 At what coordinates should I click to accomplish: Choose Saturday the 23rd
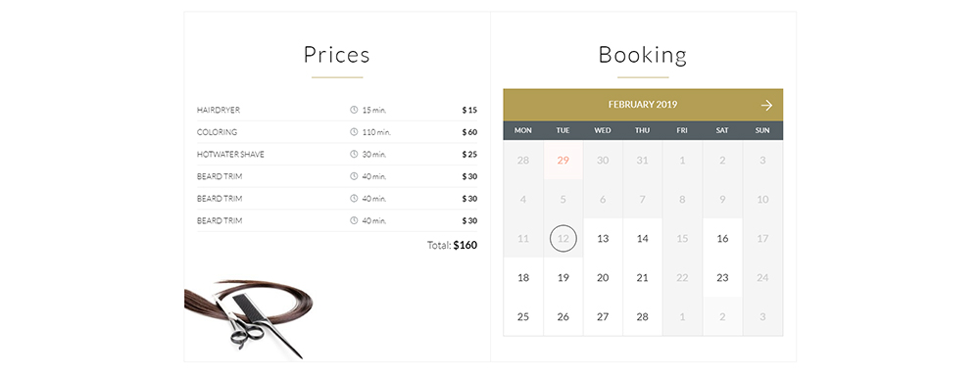pyautogui.click(x=722, y=278)
